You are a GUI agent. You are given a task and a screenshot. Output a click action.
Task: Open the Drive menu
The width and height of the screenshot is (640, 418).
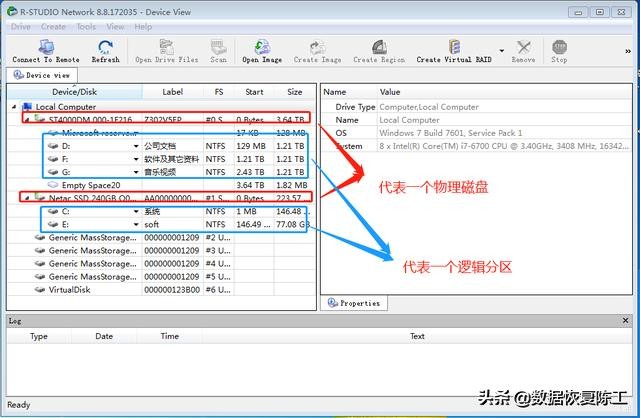click(x=21, y=27)
